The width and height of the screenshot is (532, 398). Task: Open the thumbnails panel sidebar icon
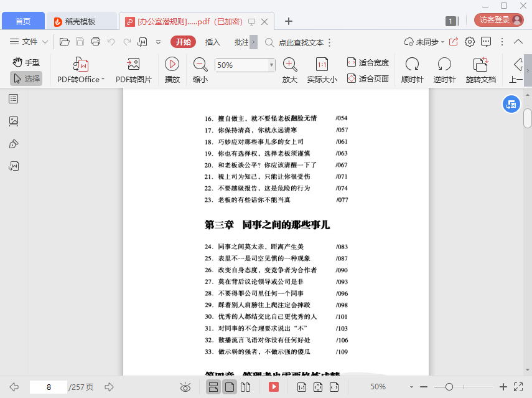14,121
